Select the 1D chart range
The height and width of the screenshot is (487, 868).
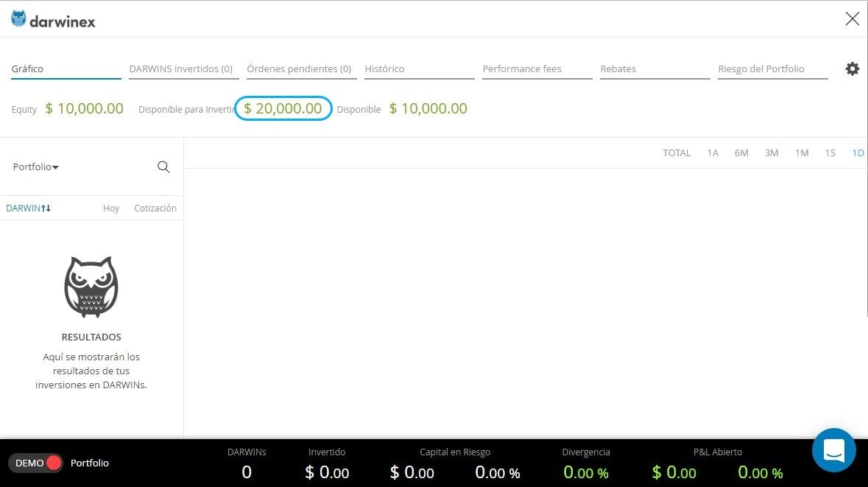pyautogui.click(x=858, y=153)
